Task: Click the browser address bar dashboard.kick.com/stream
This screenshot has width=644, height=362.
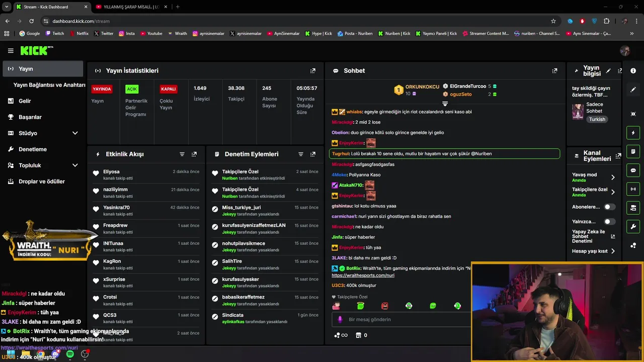Action: (x=297, y=21)
